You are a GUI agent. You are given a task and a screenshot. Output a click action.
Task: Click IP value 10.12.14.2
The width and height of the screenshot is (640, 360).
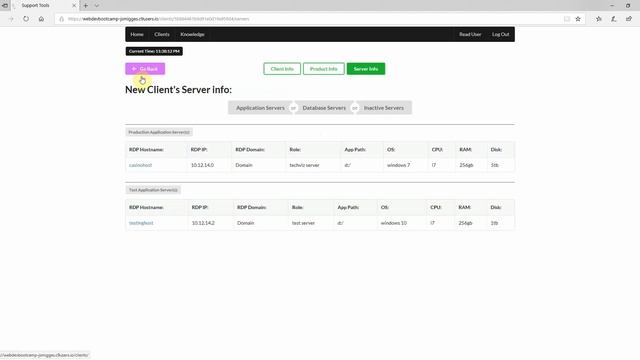(203, 223)
